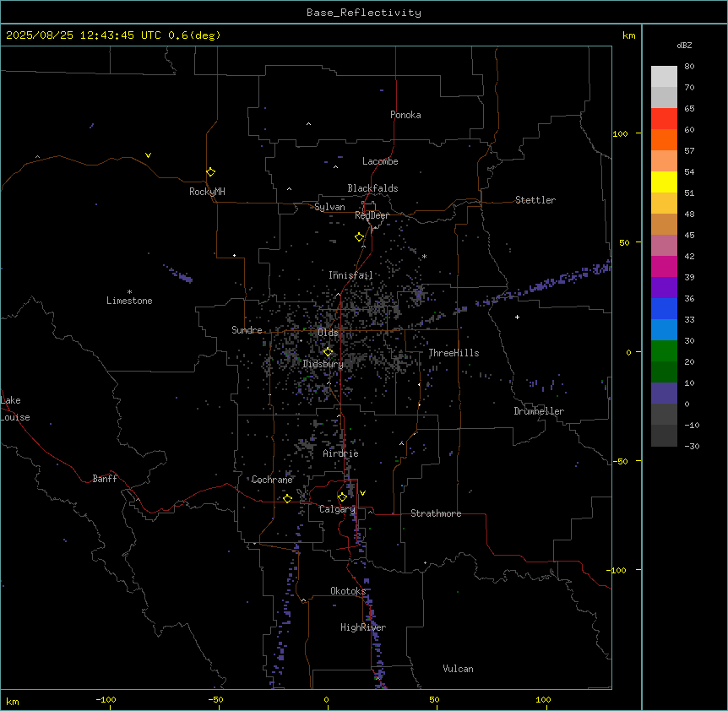Viewport: 728px width, 711px height.
Task: Click the RedDeer city label
Action: [x=372, y=215]
